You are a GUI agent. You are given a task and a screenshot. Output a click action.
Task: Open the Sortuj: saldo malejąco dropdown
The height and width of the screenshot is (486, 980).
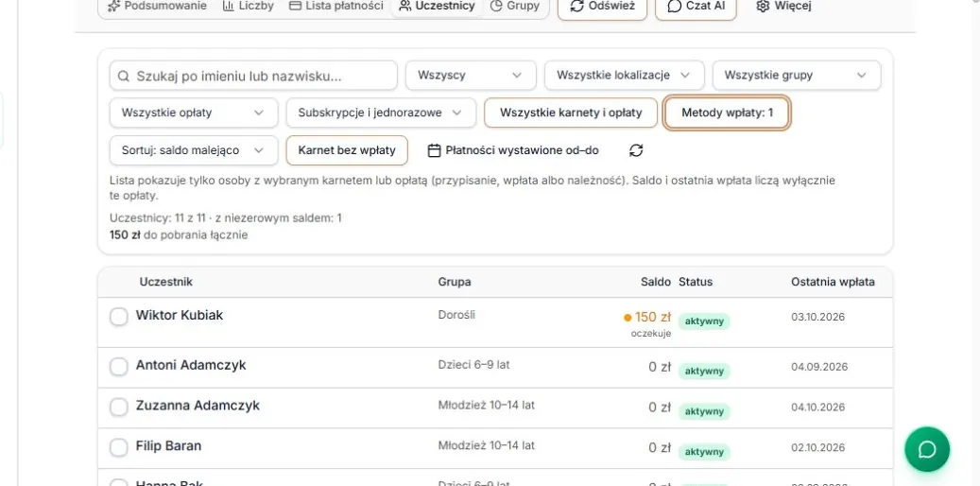[x=194, y=150]
